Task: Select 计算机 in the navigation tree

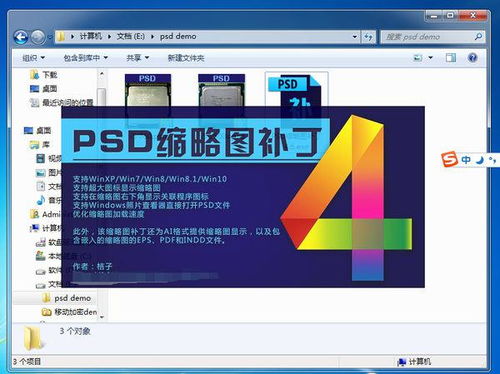Action: point(46,228)
